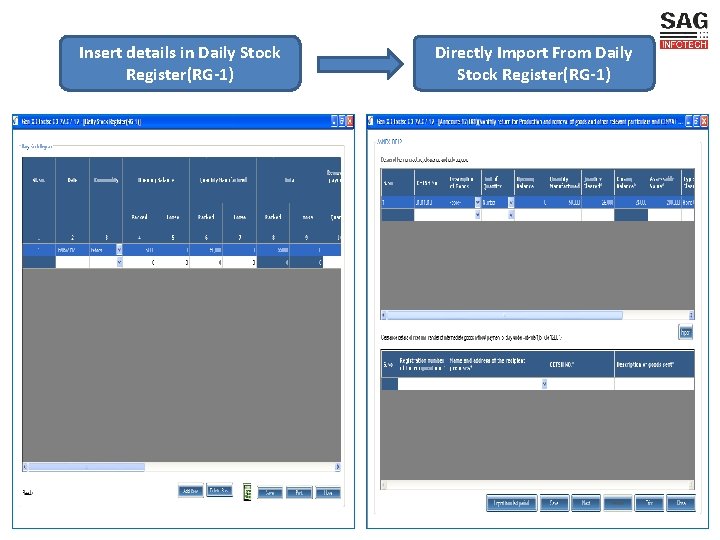Open Commodity dropdown in empty second register row

(119, 262)
